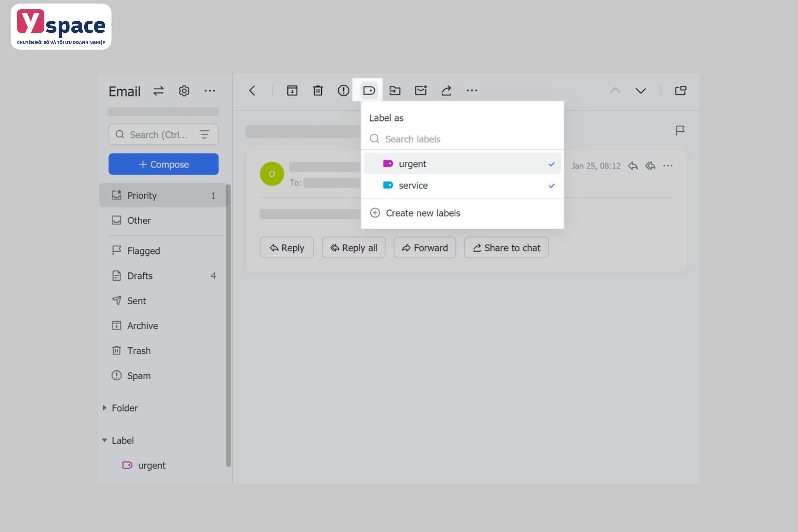The image size is (798, 532).
Task: Go to previous email with up chevron
Action: (615, 91)
